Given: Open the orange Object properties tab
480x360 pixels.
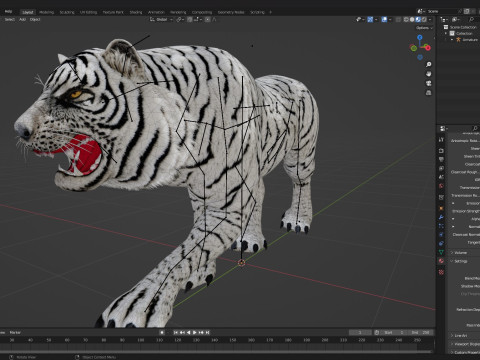Looking at the screenshot, I should [x=441, y=208].
